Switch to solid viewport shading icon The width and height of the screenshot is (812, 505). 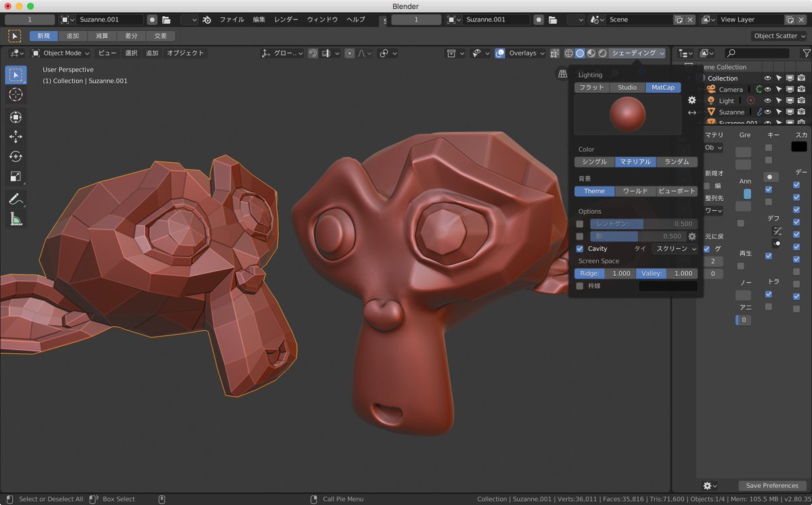[580, 53]
